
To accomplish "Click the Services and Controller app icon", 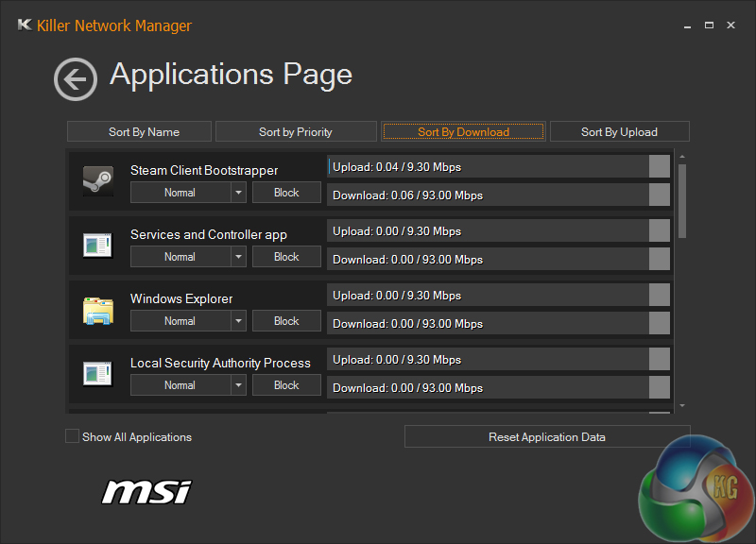I will [97, 245].
